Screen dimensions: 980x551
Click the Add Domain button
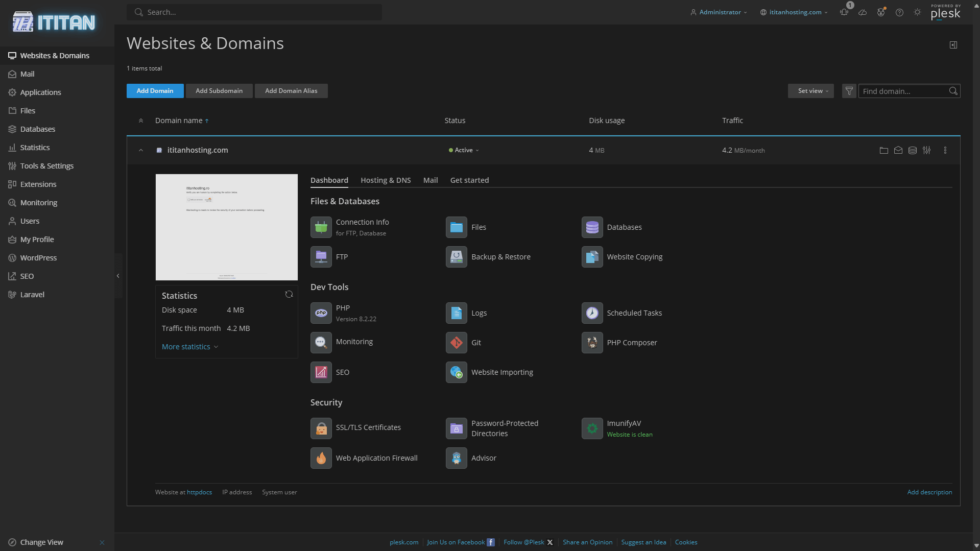click(155, 91)
